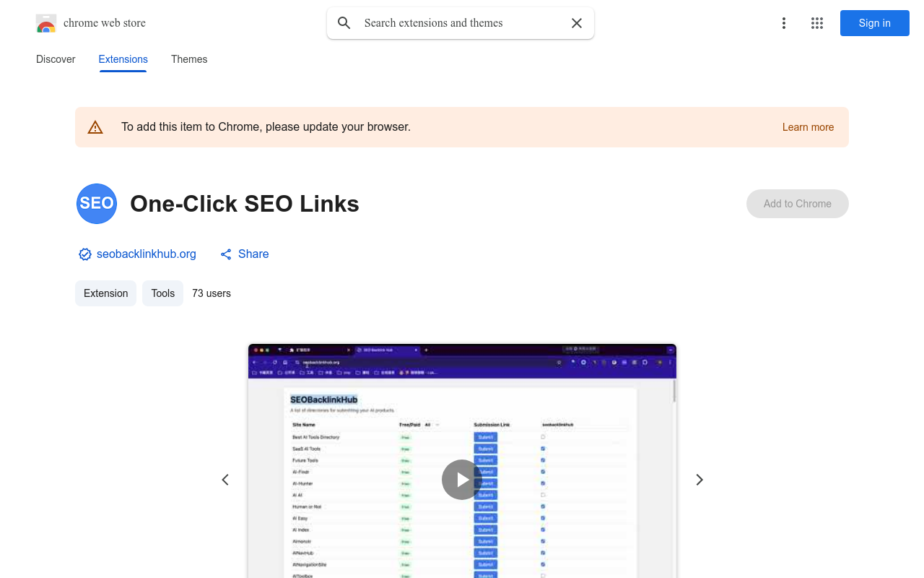Clear the search field with the X icon
Viewport: 924px width, 578px height.
577,23
